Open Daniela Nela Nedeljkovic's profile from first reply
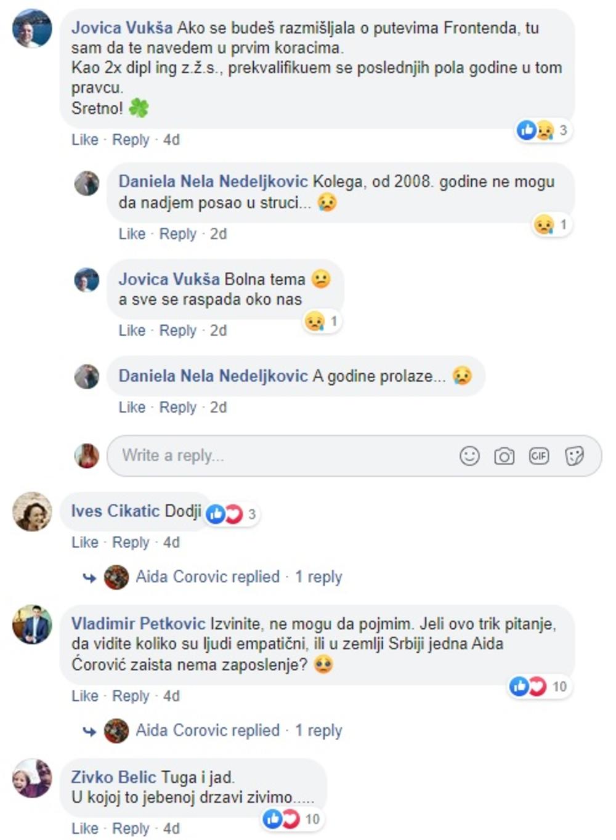 tap(213, 181)
